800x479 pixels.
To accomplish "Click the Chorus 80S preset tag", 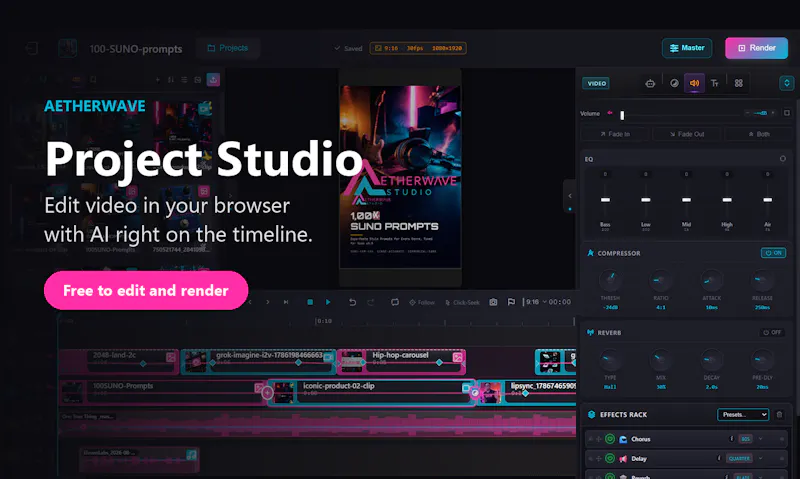I will tap(745, 439).
